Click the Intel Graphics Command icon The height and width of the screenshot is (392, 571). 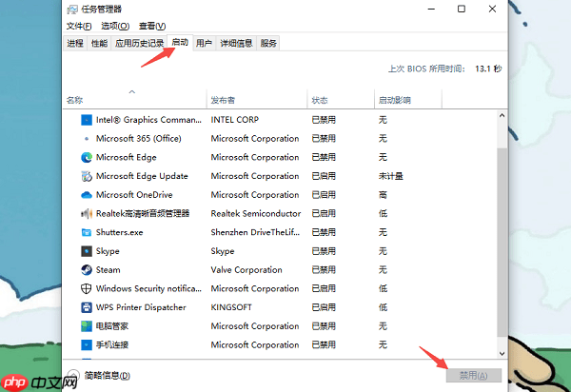coord(87,120)
